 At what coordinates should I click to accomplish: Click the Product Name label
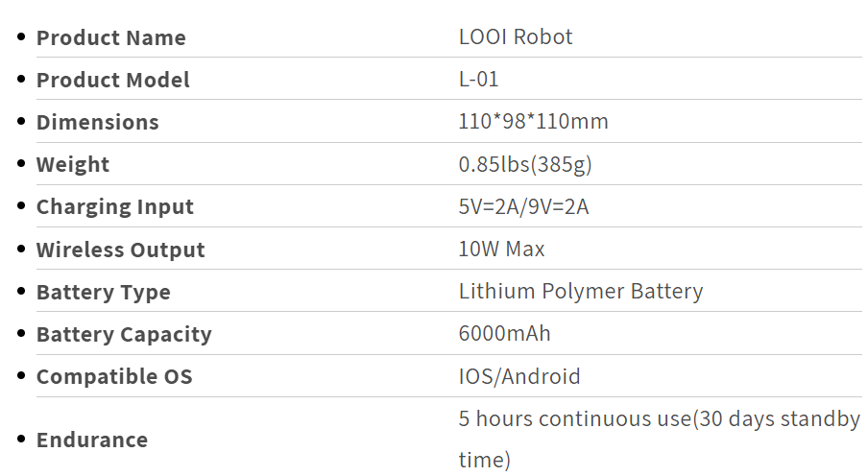pos(110,37)
